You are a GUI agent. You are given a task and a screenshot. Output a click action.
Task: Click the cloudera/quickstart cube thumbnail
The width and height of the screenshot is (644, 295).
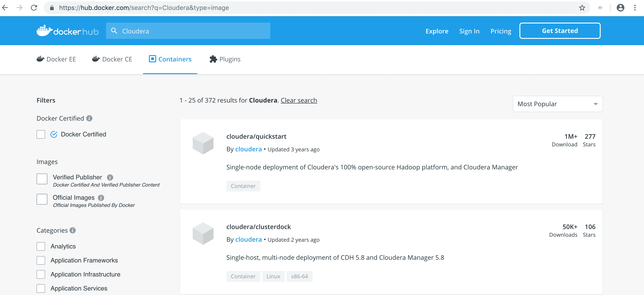[203, 143]
